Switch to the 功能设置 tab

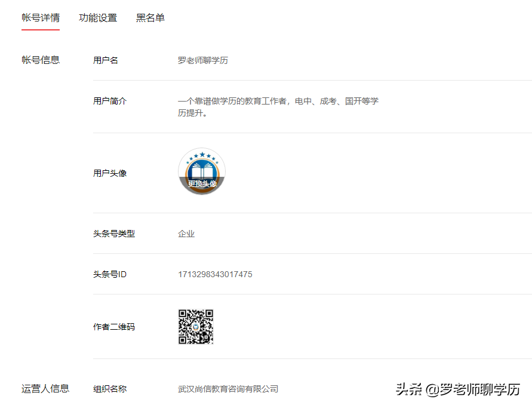[x=98, y=18]
